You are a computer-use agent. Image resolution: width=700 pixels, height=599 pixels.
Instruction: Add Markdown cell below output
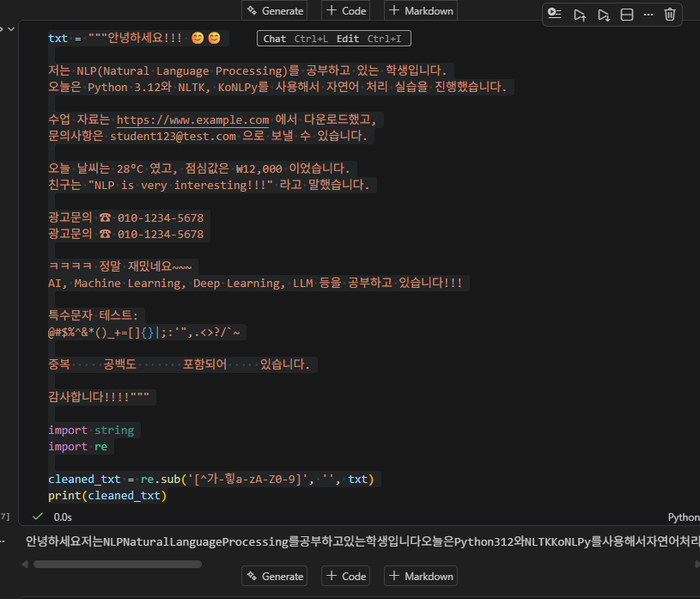421,576
